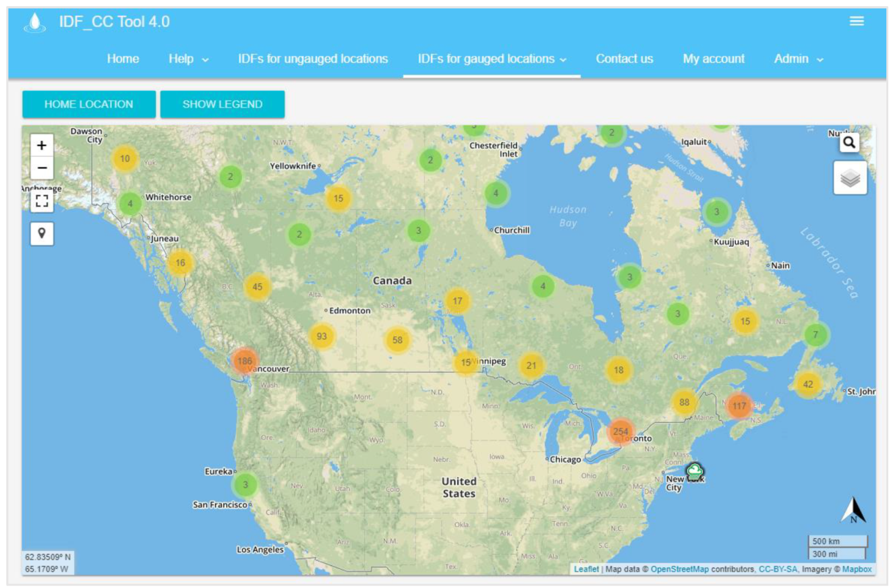Viewport: 893px width, 588px height.
Task: Expand the Help dropdown menu
Action: (188, 59)
